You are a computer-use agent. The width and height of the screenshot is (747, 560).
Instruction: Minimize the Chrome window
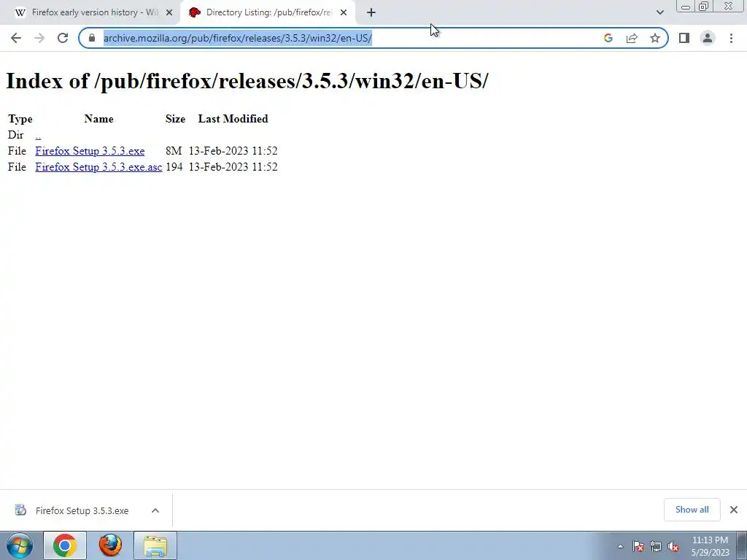pos(686,7)
